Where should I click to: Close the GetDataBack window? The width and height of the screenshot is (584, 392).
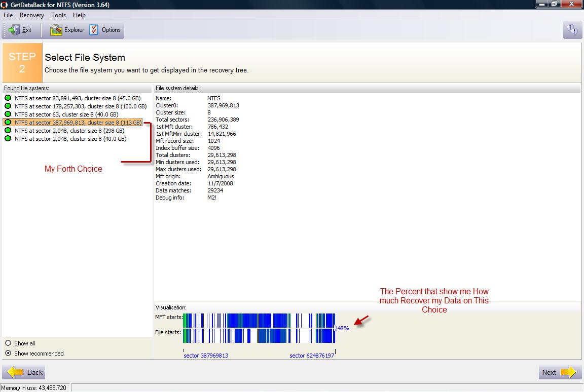pyautogui.click(x=571, y=4)
